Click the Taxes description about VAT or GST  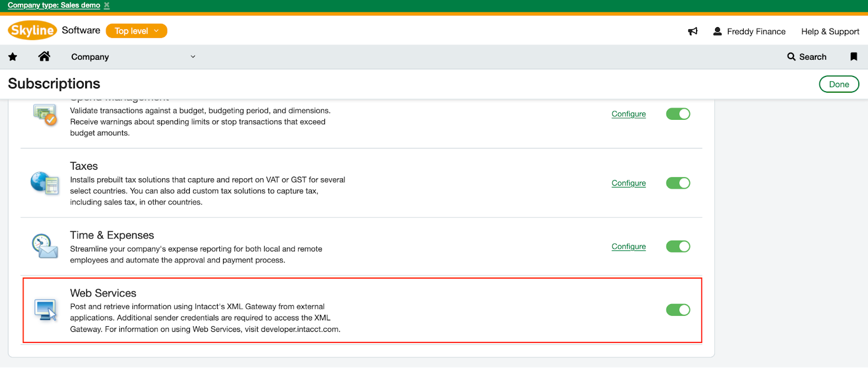point(208,191)
